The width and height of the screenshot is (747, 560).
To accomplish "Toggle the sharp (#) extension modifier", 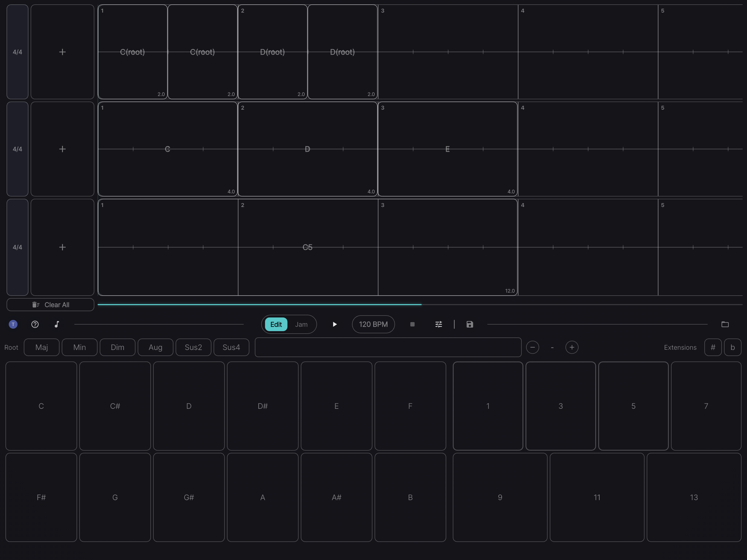I will (x=713, y=347).
